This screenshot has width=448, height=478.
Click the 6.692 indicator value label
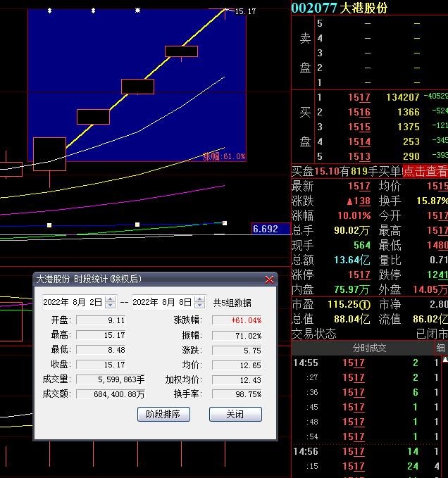270,229
